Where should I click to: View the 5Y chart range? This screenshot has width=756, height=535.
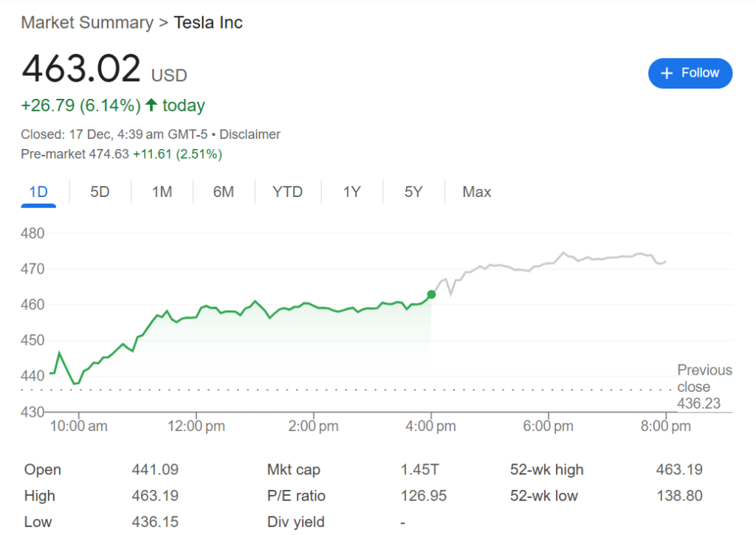(413, 192)
